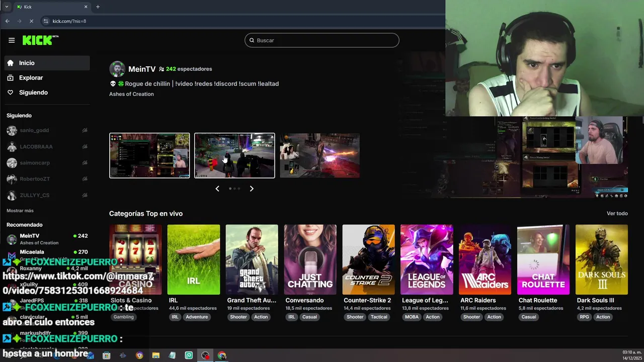
Task: Open Ashes of Creation category link
Action: pyautogui.click(x=131, y=94)
